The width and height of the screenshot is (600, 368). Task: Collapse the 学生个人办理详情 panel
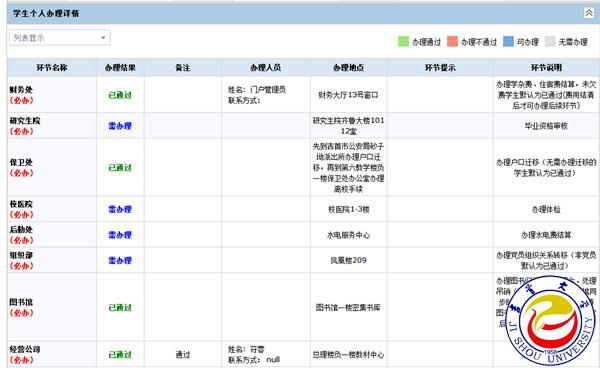(x=589, y=13)
